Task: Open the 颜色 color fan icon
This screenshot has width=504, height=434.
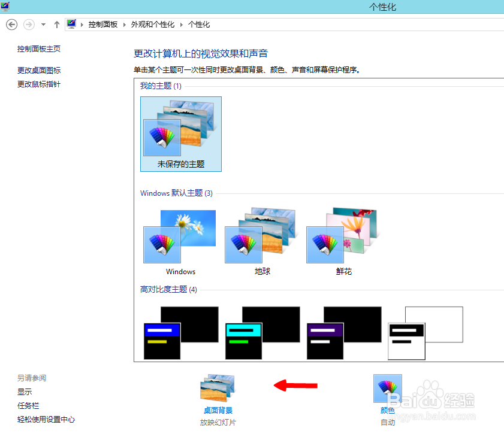Action: coord(388,389)
